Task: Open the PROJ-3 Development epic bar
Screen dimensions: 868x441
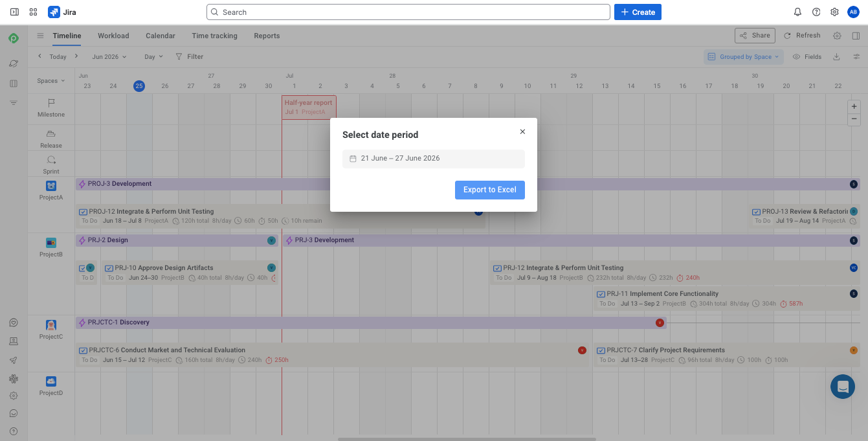Action: click(469, 184)
